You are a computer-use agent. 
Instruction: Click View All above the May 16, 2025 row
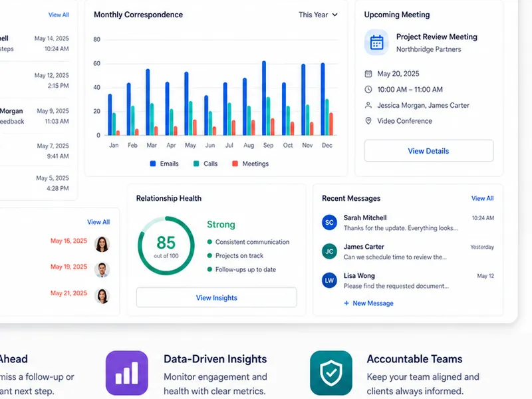(x=98, y=222)
